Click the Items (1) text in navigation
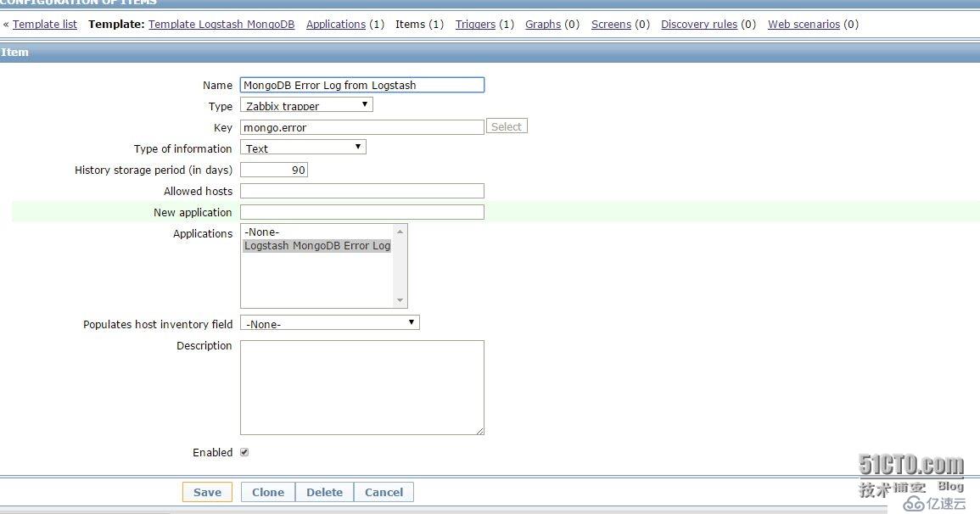The height and width of the screenshot is (514, 980). [419, 25]
